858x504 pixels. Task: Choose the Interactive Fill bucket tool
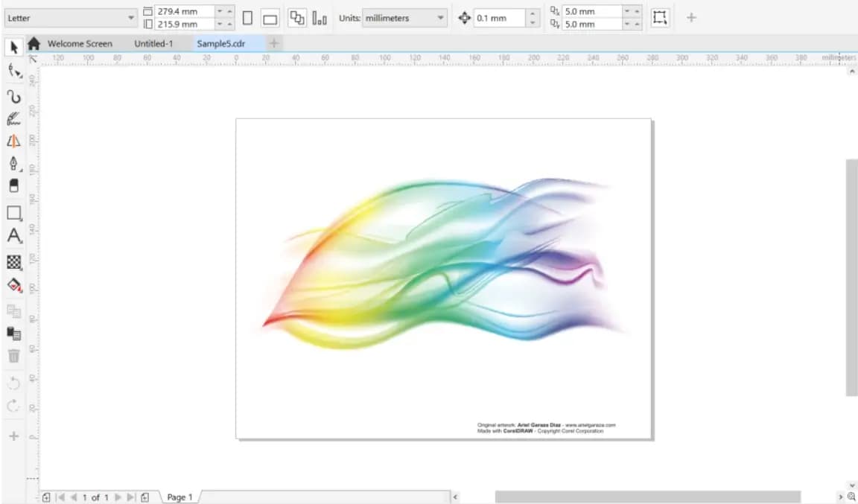pyautogui.click(x=13, y=284)
